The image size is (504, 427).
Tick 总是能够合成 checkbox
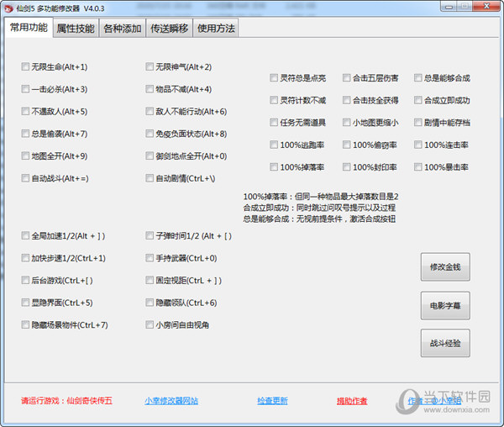pos(417,78)
